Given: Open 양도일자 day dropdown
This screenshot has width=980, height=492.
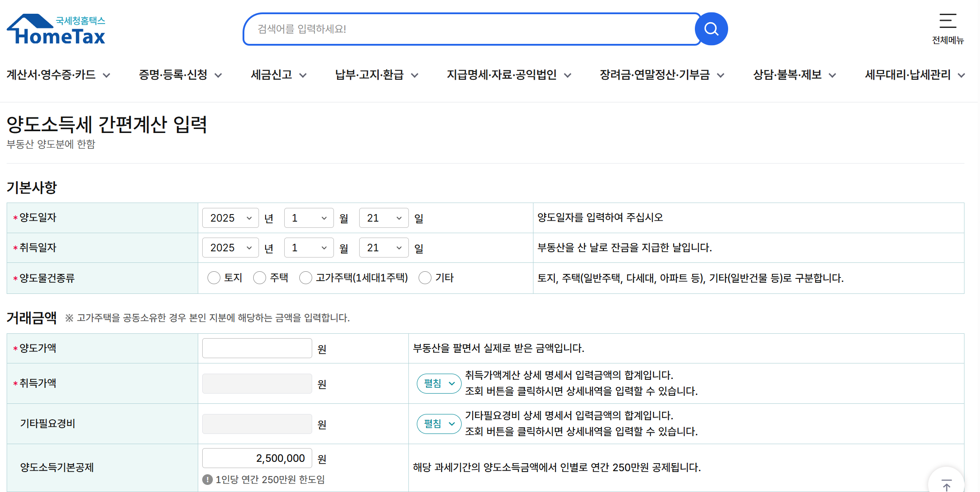Looking at the screenshot, I should click(384, 218).
